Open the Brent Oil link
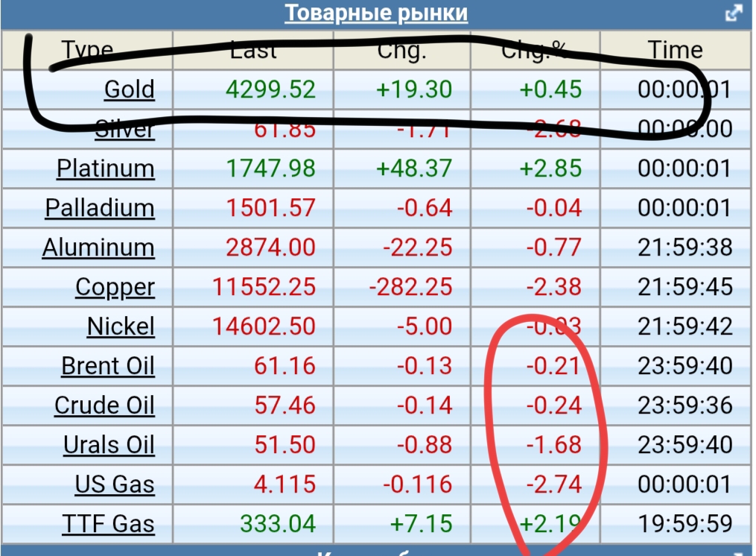This screenshot has height=556, width=756. click(x=108, y=366)
